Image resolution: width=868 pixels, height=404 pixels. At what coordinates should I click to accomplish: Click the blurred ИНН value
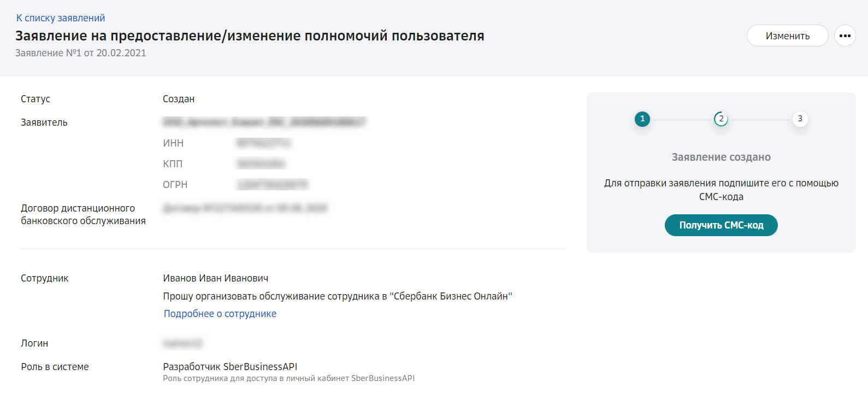(x=264, y=143)
